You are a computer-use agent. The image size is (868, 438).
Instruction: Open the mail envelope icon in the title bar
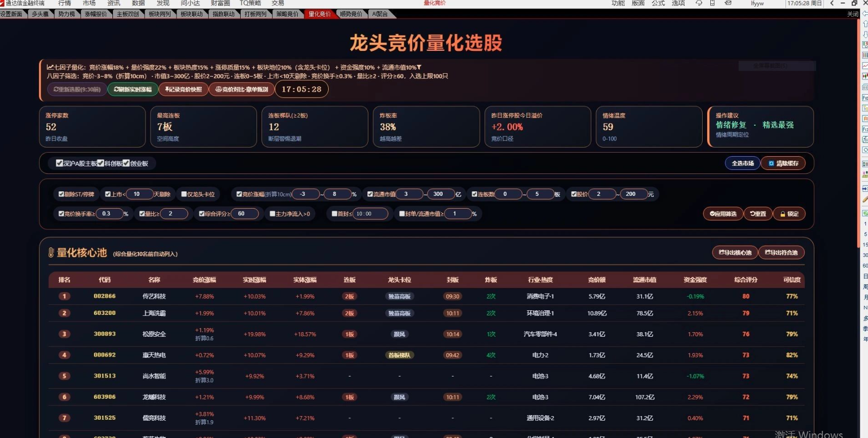728,3
